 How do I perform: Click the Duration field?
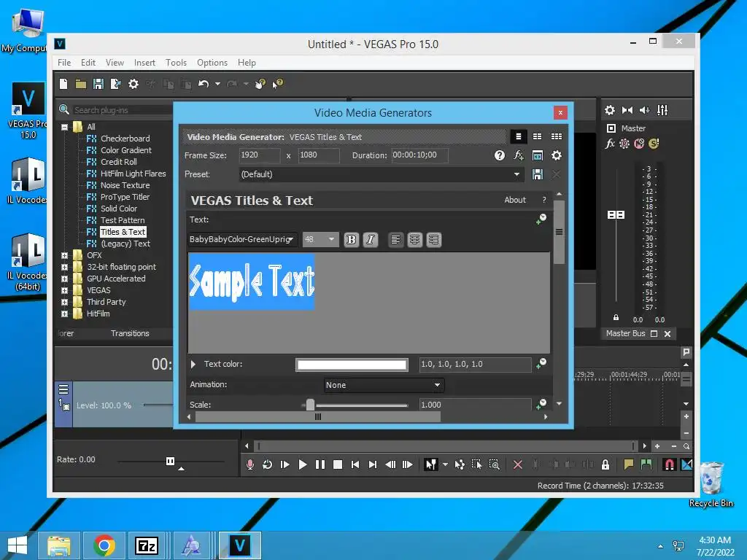(x=419, y=155)
